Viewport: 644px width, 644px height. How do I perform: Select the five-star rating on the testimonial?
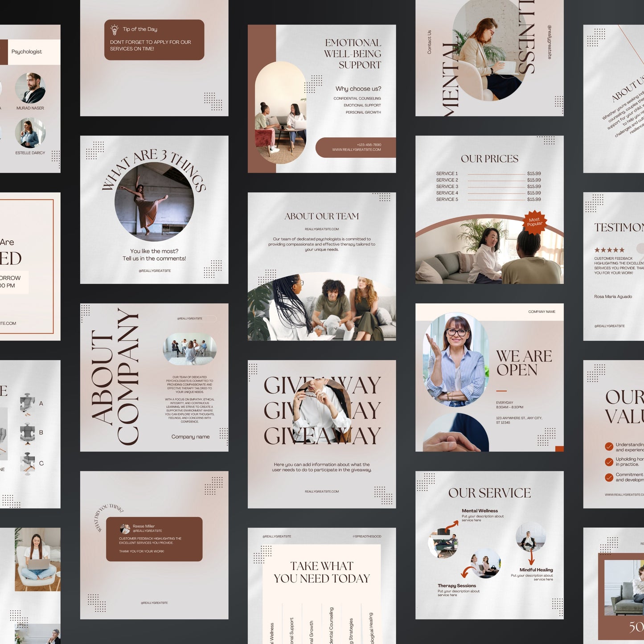click(609, 250)
